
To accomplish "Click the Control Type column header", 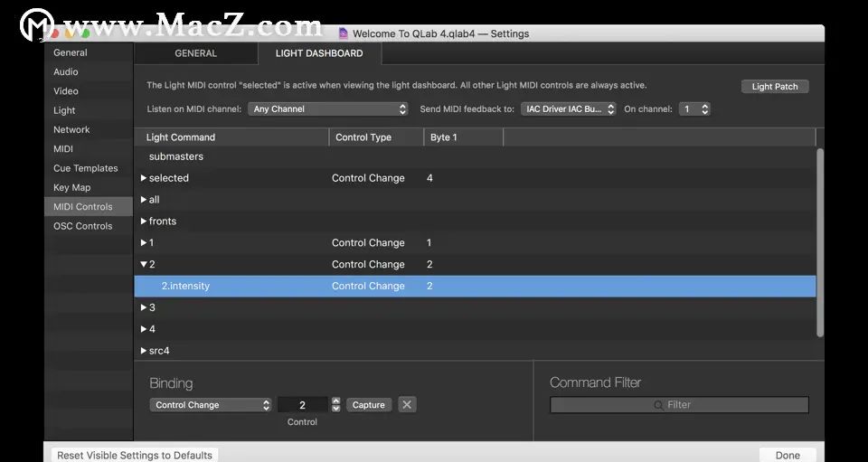I will [376, 137].
